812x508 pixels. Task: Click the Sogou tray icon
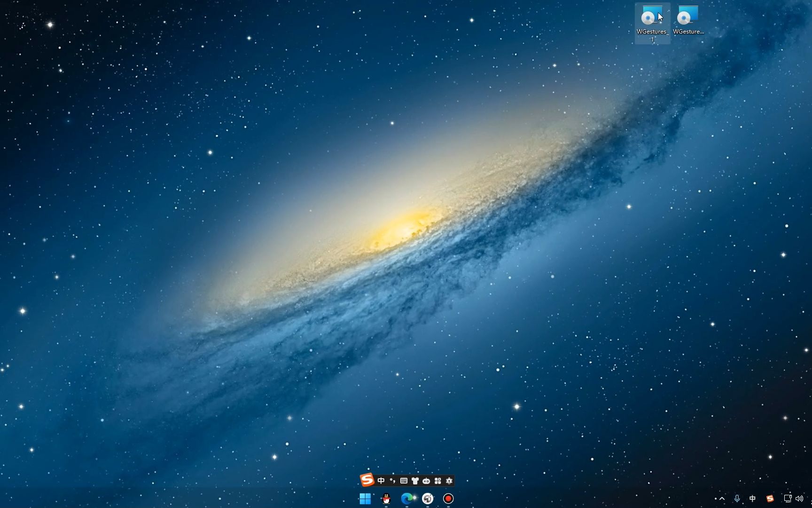click(770, 499)
